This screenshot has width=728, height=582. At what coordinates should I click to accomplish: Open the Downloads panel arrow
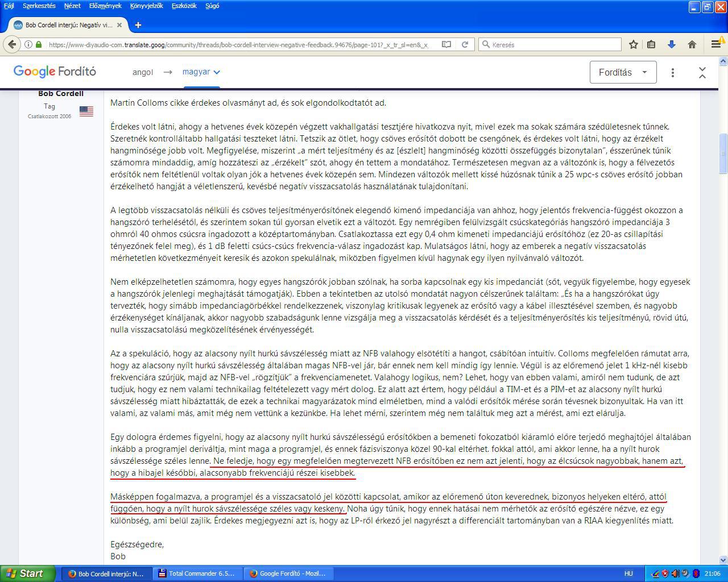click(x=672, y=44)
